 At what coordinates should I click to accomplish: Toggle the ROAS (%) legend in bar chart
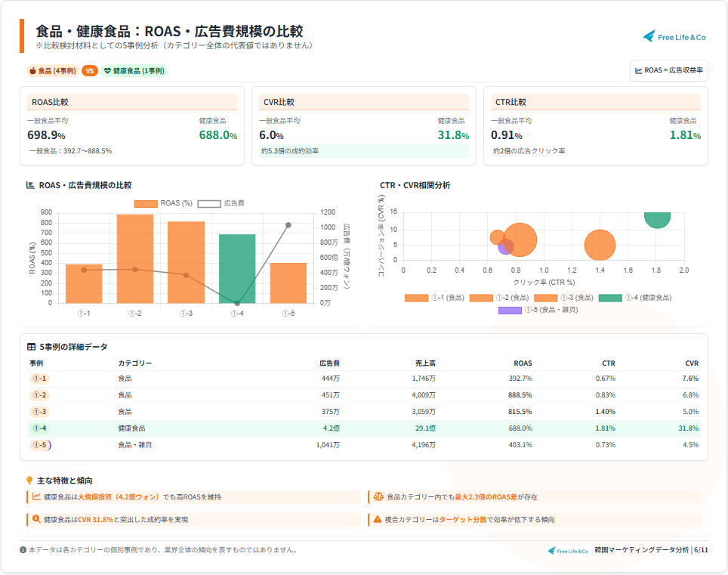pos(164,203)
